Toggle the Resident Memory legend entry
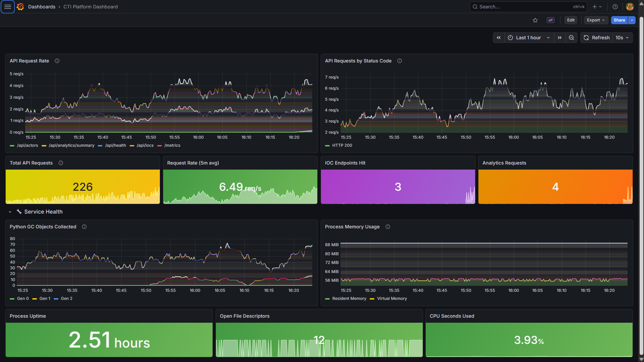Image resolution: width=644 pixels, height=362 pixels. (349, 299)
